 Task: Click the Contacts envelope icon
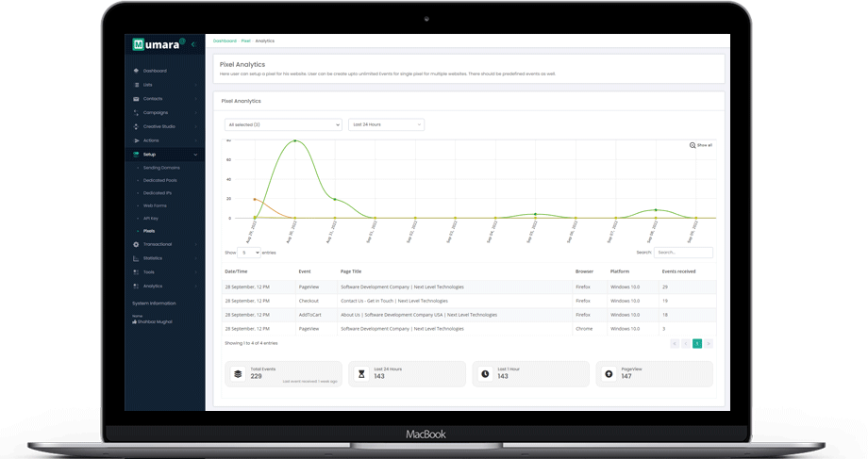click(136, 99)
